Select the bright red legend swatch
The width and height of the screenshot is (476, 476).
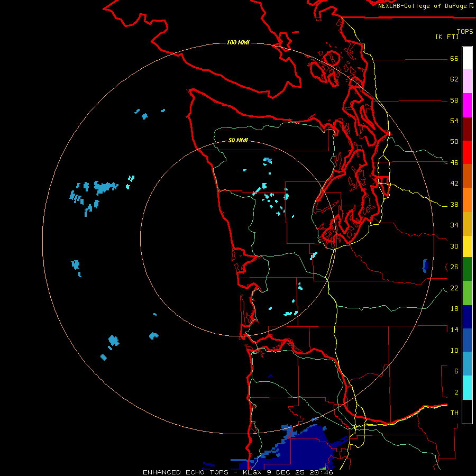point(467,152)
